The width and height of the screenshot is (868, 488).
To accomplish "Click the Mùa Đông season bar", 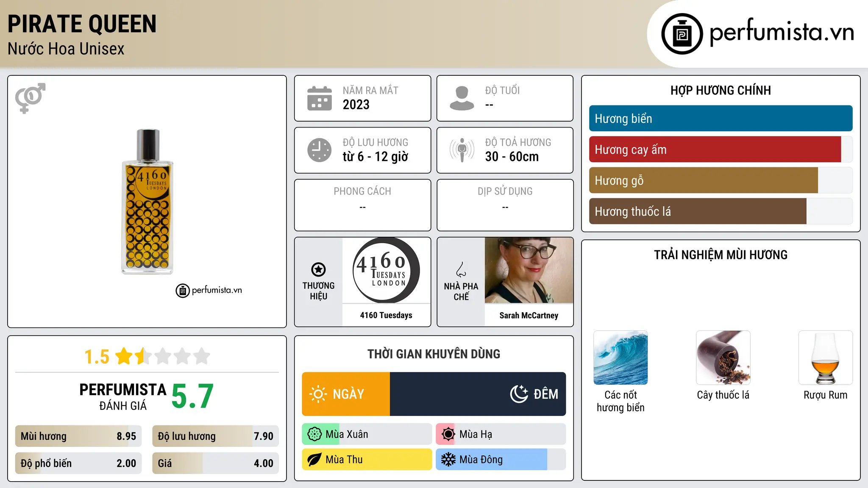I will click(x=501, y=460).
